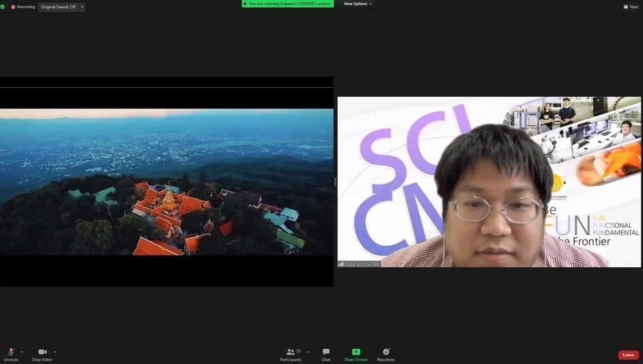
Task: Open the Chat panel
Action: click(326, 353)
